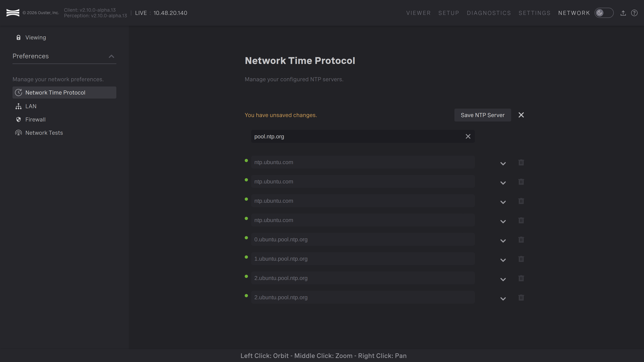The image size is (644, 362).
Task: Expand the first 2.ubuntu.pool.ntp.org row chevron
Action: point(503,279)
